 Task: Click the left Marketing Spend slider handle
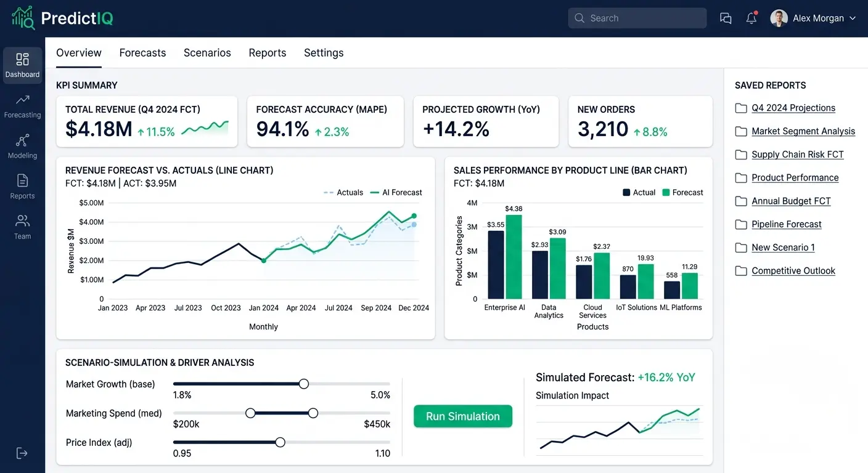coord(250,413)
